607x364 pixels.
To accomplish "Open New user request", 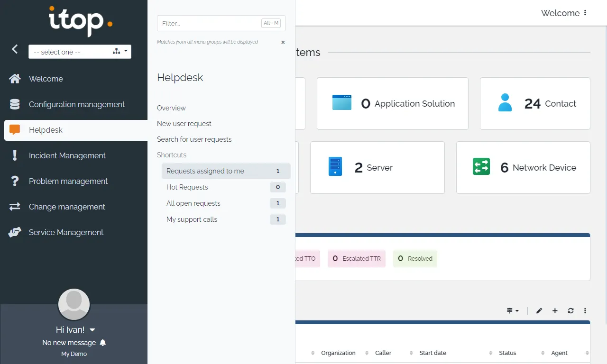I will (x=184, y=124).
